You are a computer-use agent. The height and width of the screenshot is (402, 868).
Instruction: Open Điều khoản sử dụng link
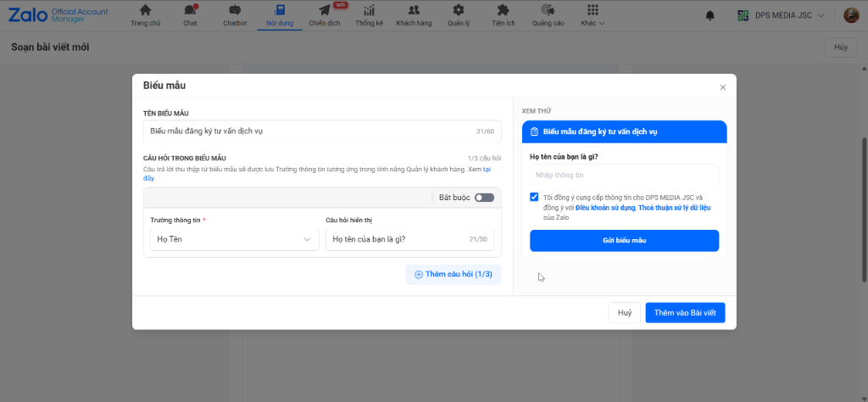(x=606, y=208)
